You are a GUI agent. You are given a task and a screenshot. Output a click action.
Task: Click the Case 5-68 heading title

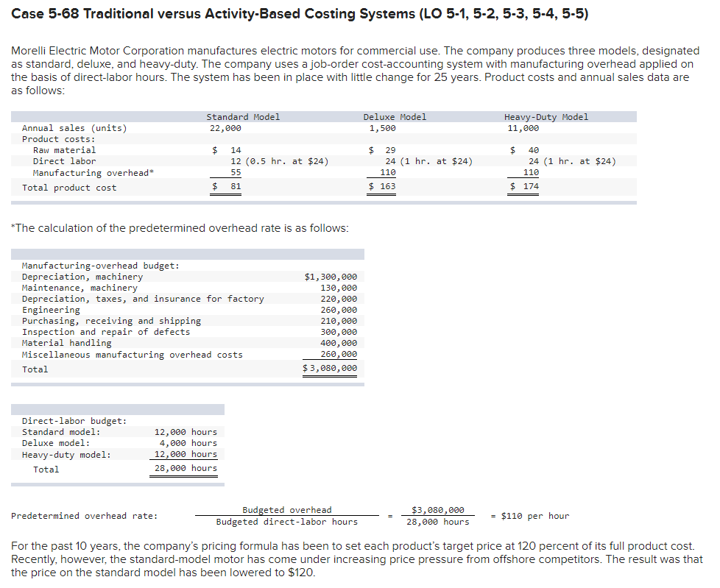point(300,14)
